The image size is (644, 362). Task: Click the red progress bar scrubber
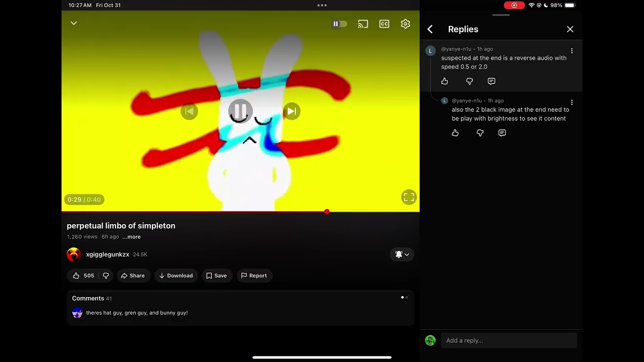click(x=327, y=212)
